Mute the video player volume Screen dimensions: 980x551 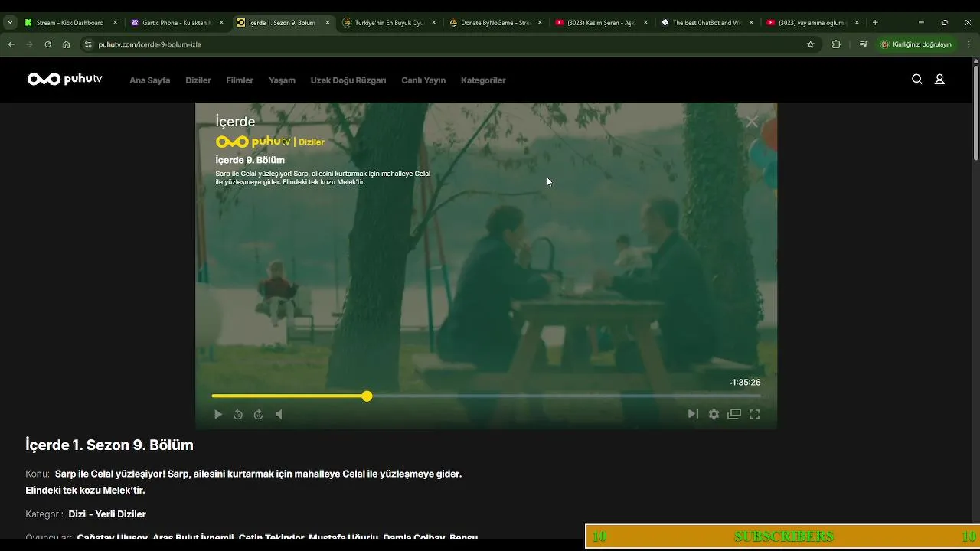[x=279, y=414]
